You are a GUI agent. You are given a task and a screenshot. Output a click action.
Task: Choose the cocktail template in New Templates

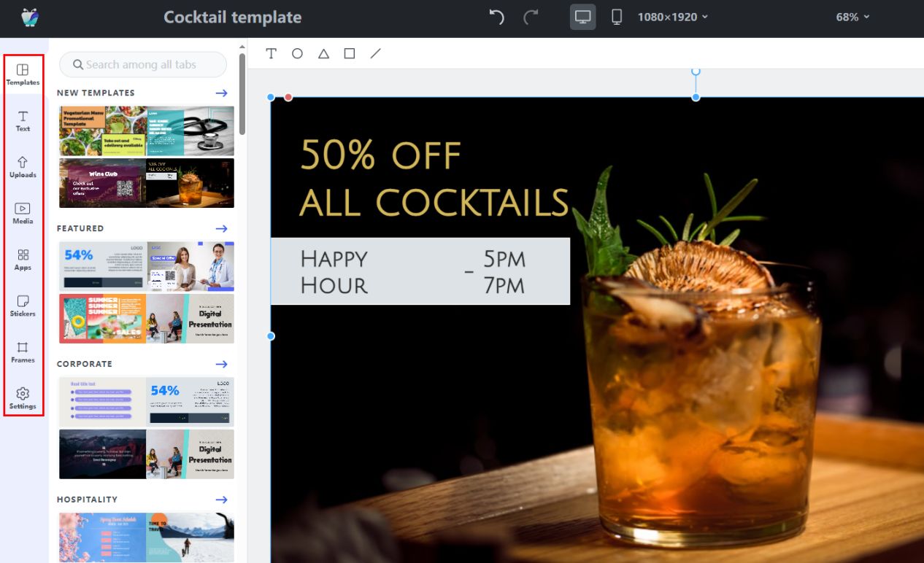[x=190, y=183]
